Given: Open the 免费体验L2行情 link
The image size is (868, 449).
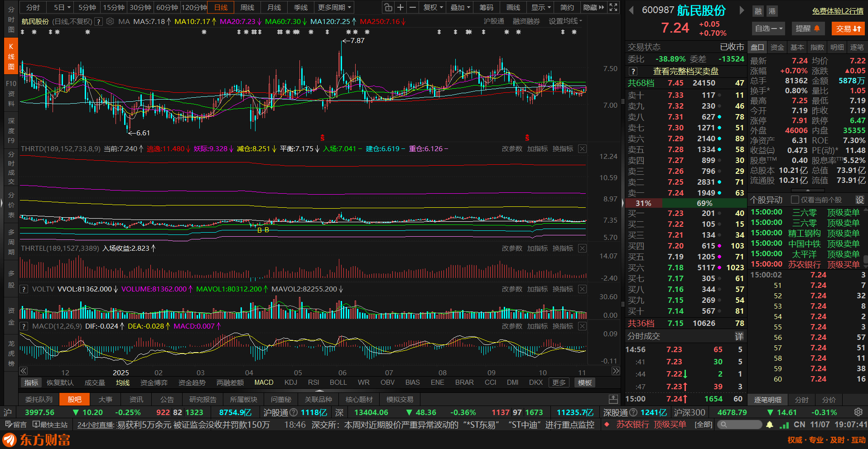Looking at the screenshot, I should [838, 11].
